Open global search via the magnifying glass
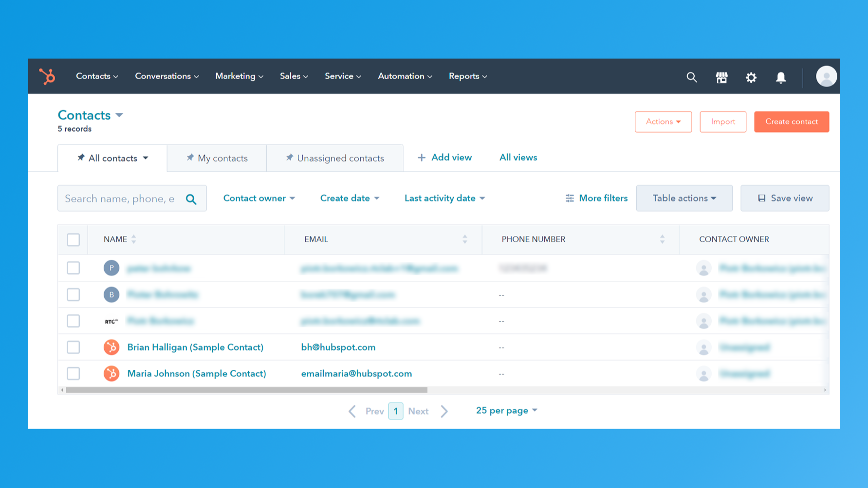 click(x=692, y=77)
